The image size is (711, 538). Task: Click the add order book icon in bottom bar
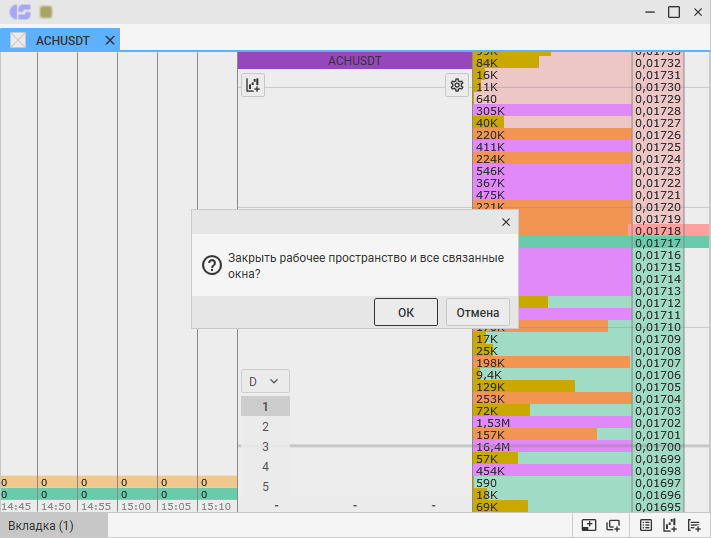pyautogui.click(x=694, y=525)
